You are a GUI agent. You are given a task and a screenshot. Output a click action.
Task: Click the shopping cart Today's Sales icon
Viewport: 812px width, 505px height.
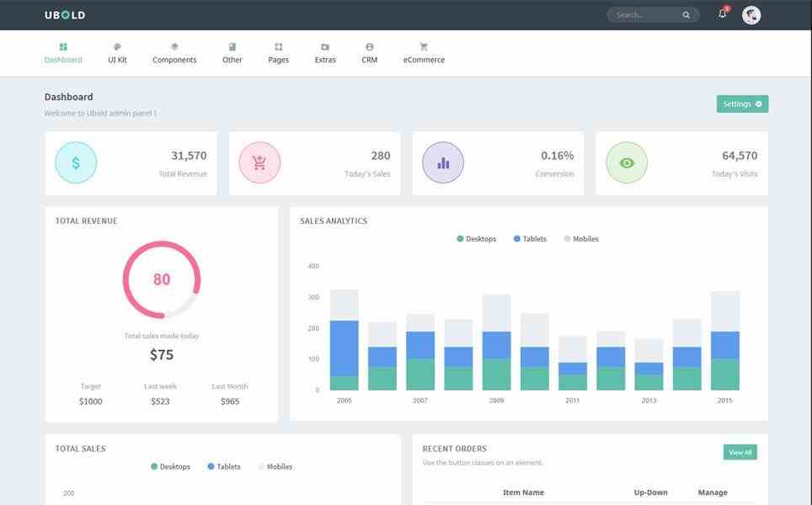pyautogui.click(x=259, y=163)
